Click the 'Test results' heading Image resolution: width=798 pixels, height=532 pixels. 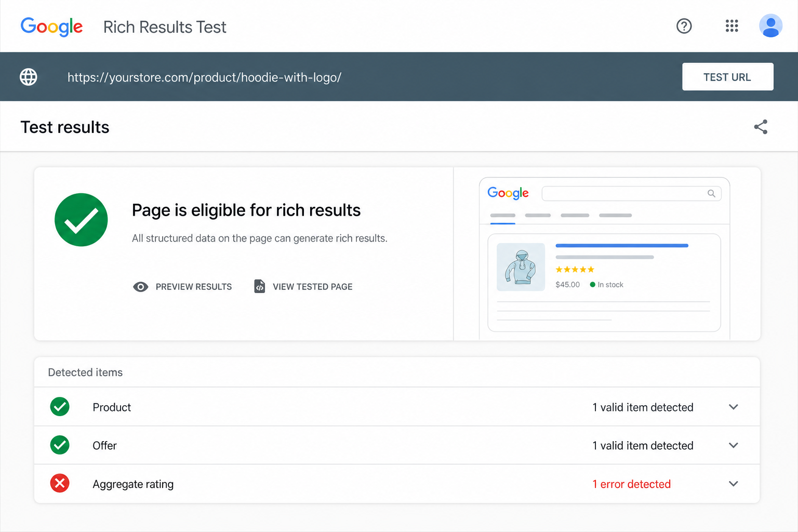(x=65, y=127)
